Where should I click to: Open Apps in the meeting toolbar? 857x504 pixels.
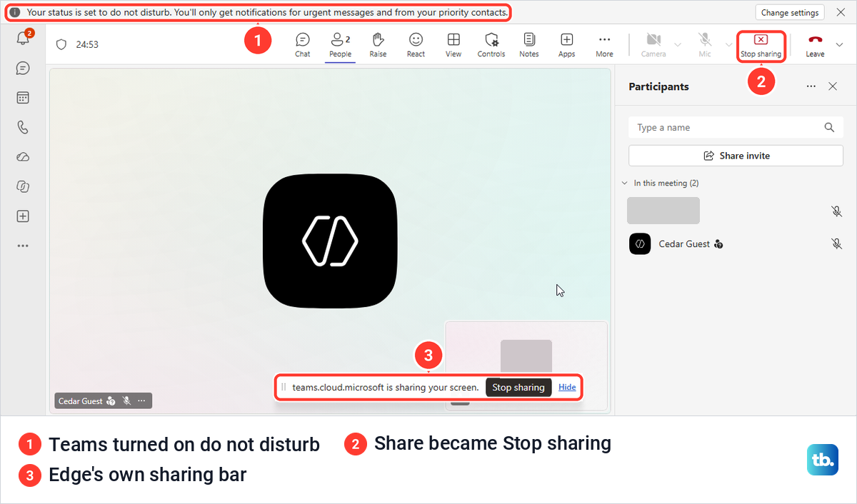[567, 45]
